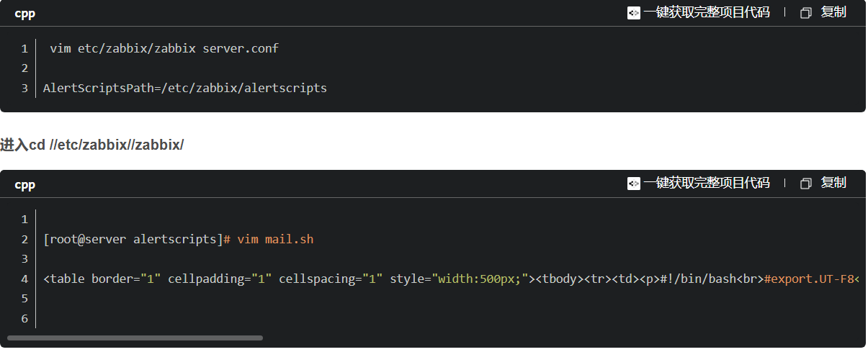Click the copy icon in second code block

[x=806, y=183]
